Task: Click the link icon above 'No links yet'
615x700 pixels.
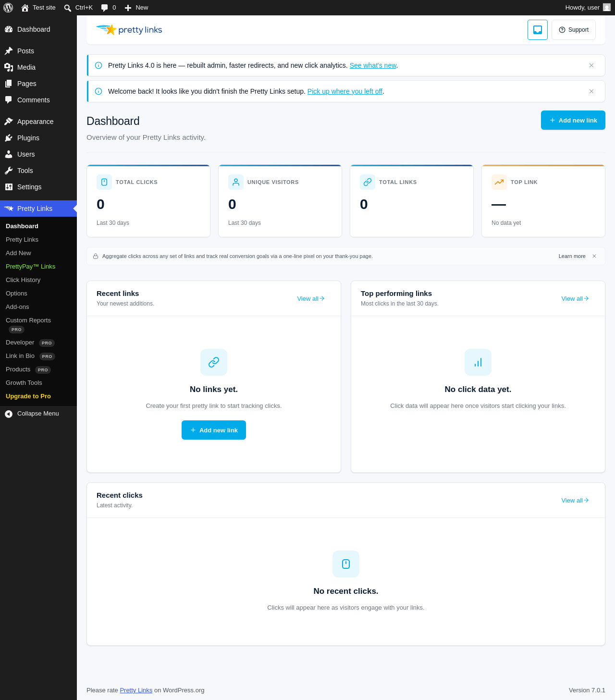Action: tap(214, 362)
